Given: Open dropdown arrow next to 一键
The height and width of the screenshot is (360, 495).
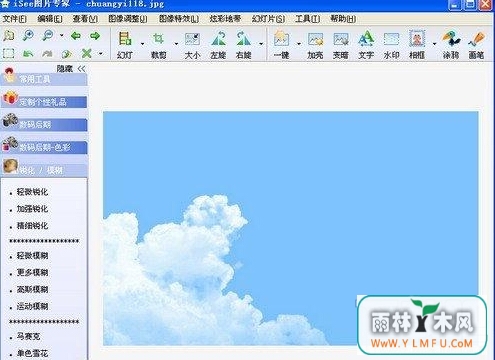Looking at the screenshot, I should tap(299, 44).
